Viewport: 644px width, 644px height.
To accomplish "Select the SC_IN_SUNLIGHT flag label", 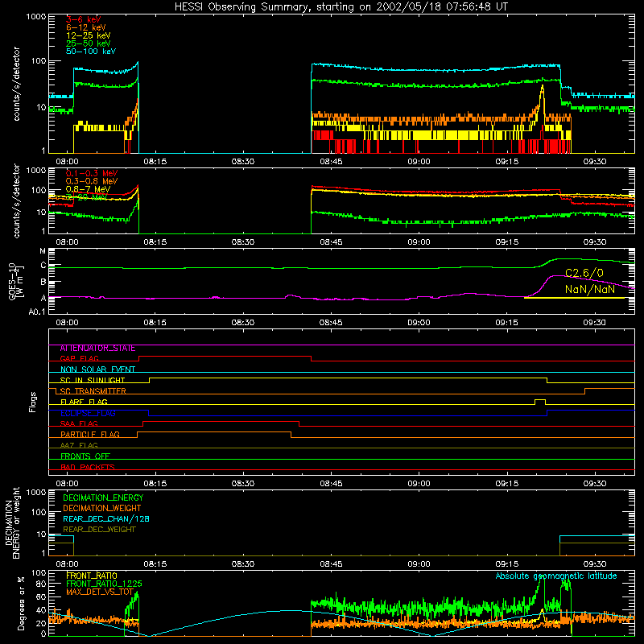I will click(x=93, y=380).
